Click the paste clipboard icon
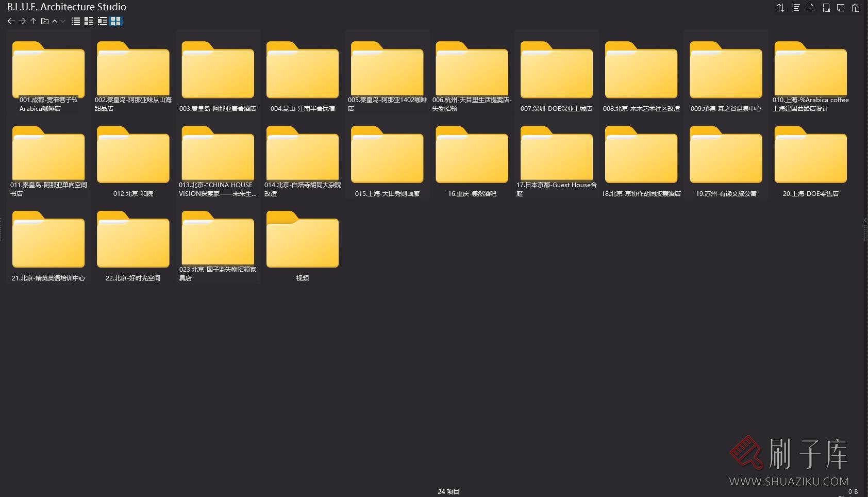 [x=856, y=8]
